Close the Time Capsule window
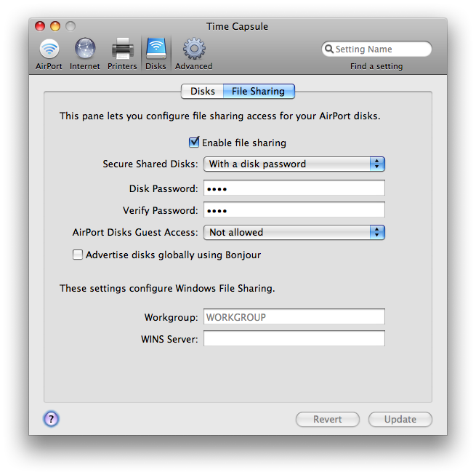476x475 pixels. coord(40,26)
